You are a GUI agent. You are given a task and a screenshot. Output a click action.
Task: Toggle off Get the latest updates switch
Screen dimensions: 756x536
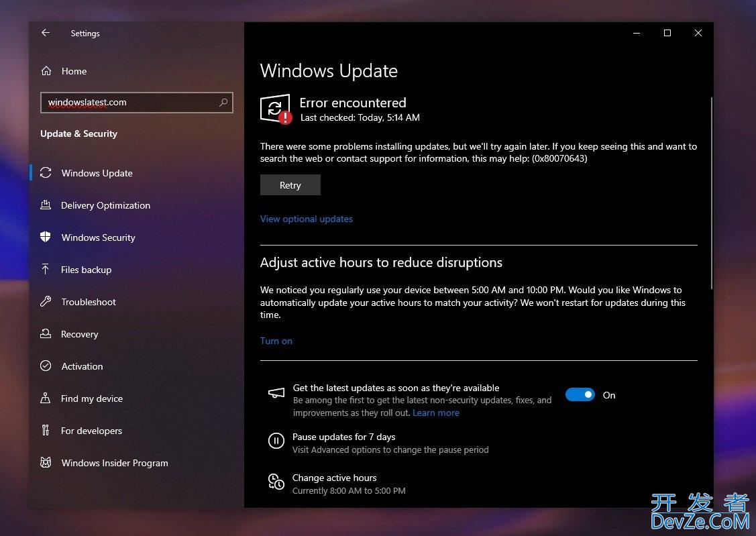[580, 395]
